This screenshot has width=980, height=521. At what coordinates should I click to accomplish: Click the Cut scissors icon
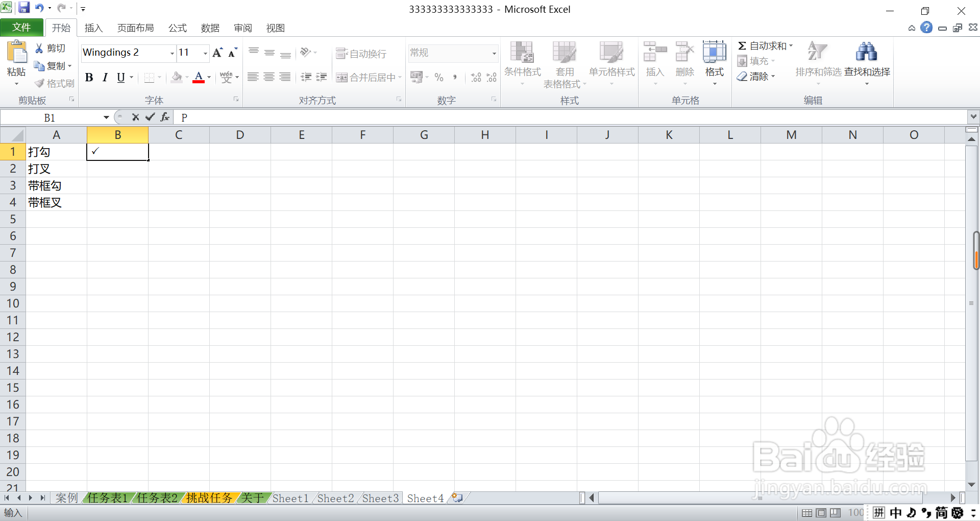tap(39, 48)
